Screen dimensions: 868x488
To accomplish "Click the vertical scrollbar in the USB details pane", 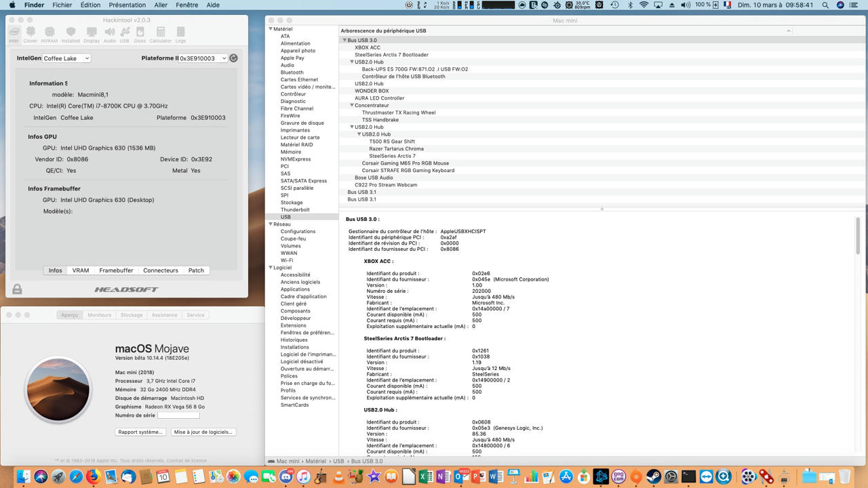I will point(858,236).
